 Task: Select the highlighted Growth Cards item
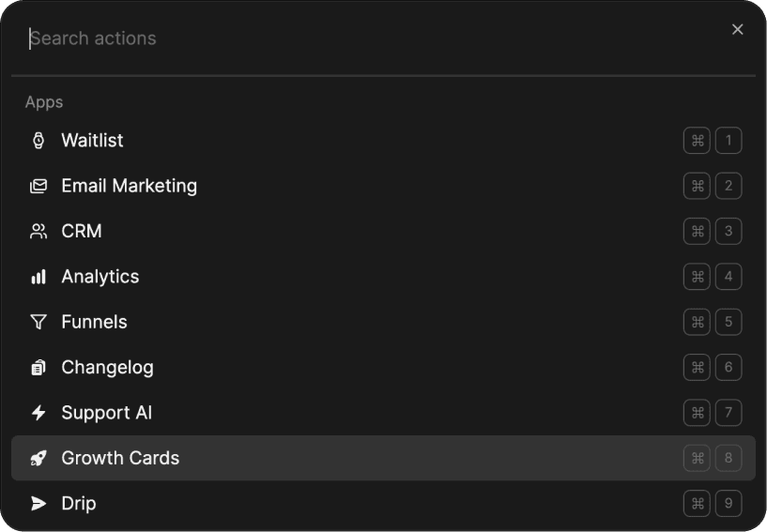(120, 458)
